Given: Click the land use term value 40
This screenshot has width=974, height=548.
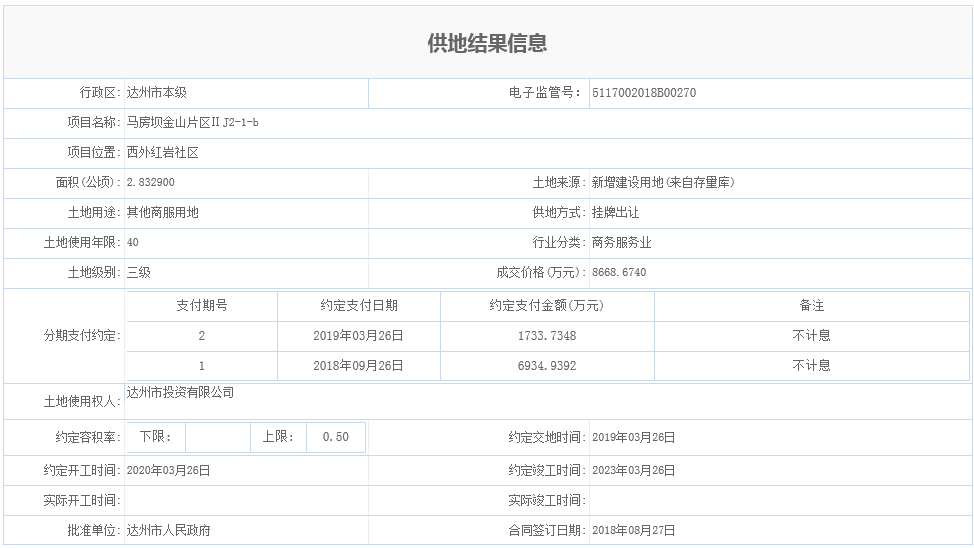Looking at the screenshot, I should click(132, 242).
